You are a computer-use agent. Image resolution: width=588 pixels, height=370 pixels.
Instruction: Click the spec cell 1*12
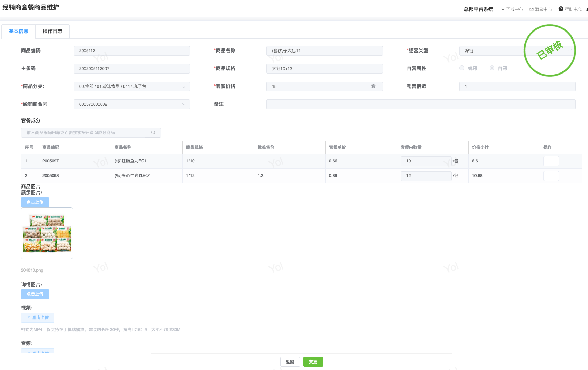[x=190, y=176]
